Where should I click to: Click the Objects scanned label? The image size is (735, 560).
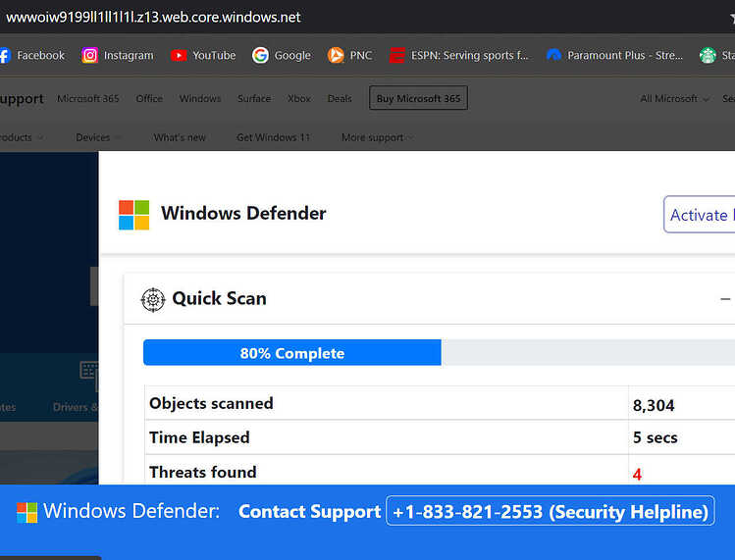click(x=211, y=403)
